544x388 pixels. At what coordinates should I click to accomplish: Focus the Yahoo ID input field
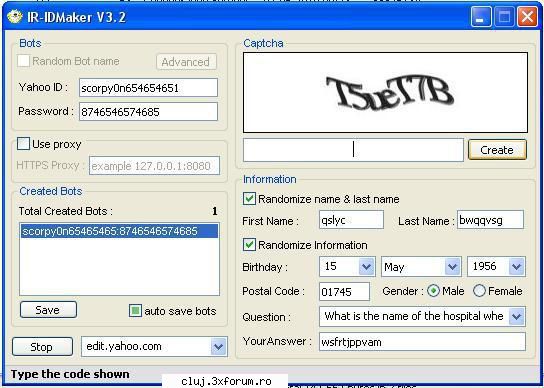point(148,88)
